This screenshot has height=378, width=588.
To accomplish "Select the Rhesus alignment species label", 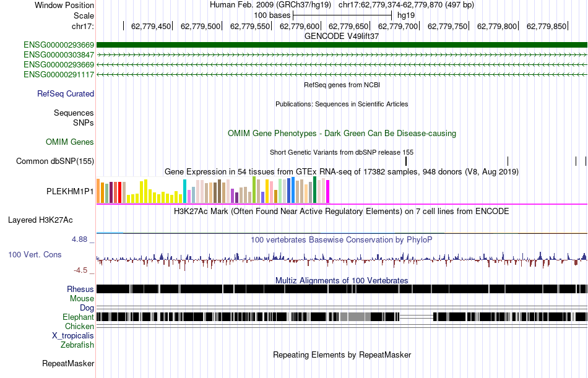I will coord(80,289).
